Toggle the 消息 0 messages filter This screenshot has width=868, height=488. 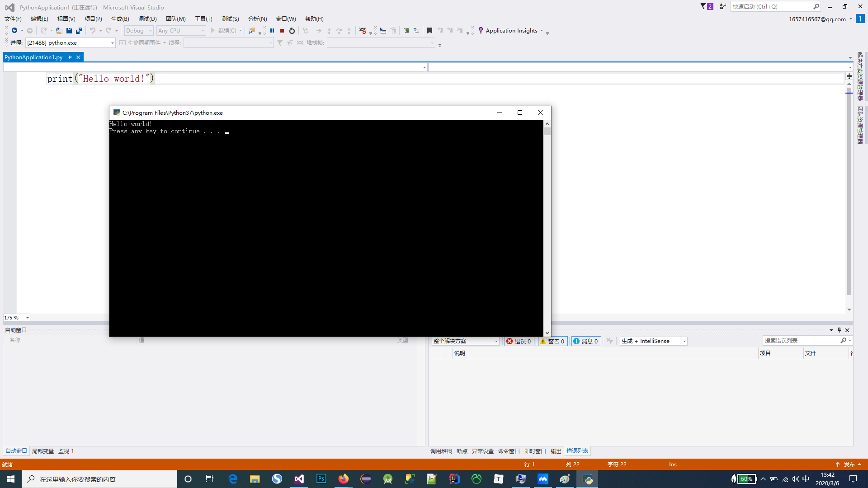point(585,341)
